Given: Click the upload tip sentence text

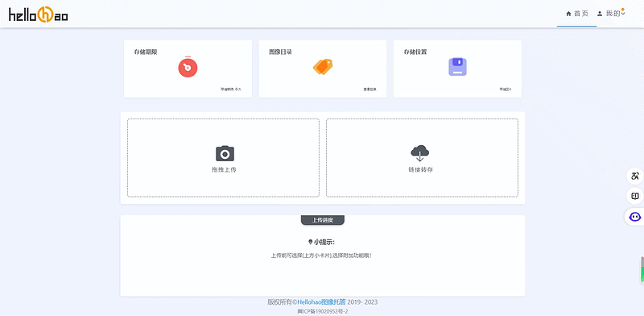Looking at the screenshot, I should 321,256.
